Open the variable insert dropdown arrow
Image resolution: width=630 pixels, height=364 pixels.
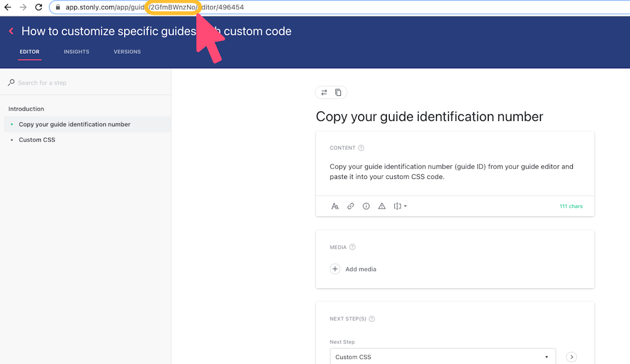[x=407, y=206]
